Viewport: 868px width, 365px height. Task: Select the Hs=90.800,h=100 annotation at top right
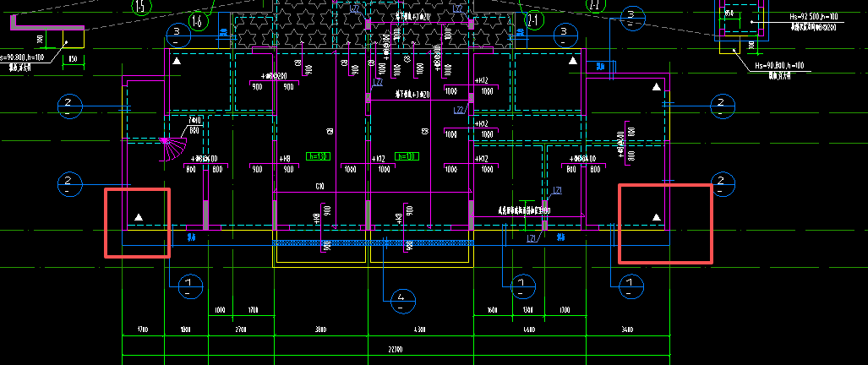click(x=779, y=66)
